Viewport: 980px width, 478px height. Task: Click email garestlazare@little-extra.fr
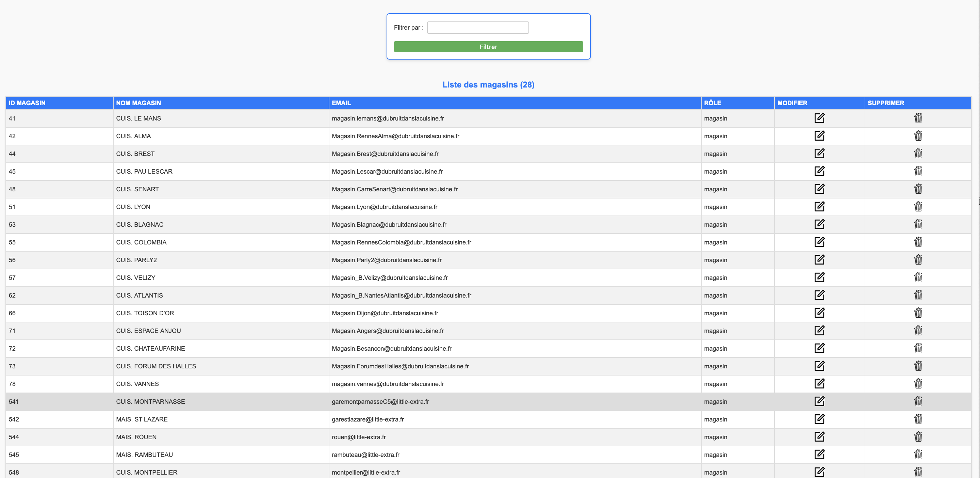(367, 419)
